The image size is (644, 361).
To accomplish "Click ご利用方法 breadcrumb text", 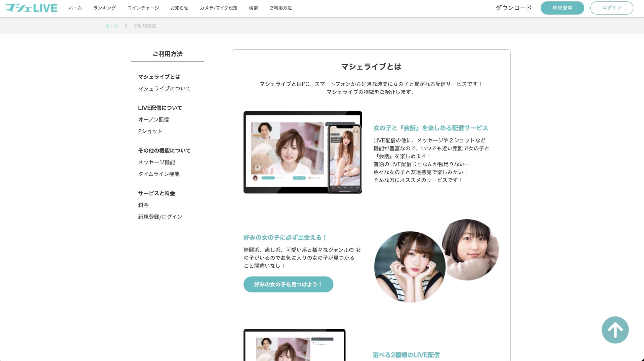I will pos(145,26).
